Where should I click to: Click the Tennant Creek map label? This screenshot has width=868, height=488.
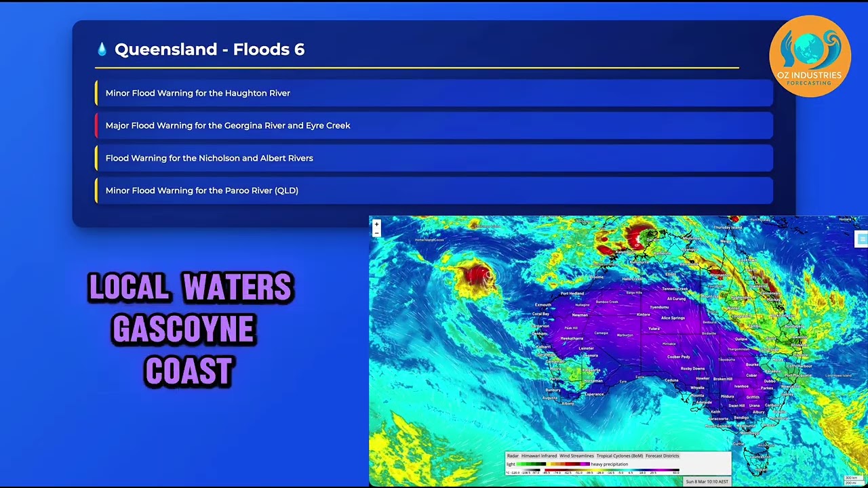[x=674, y=289]
